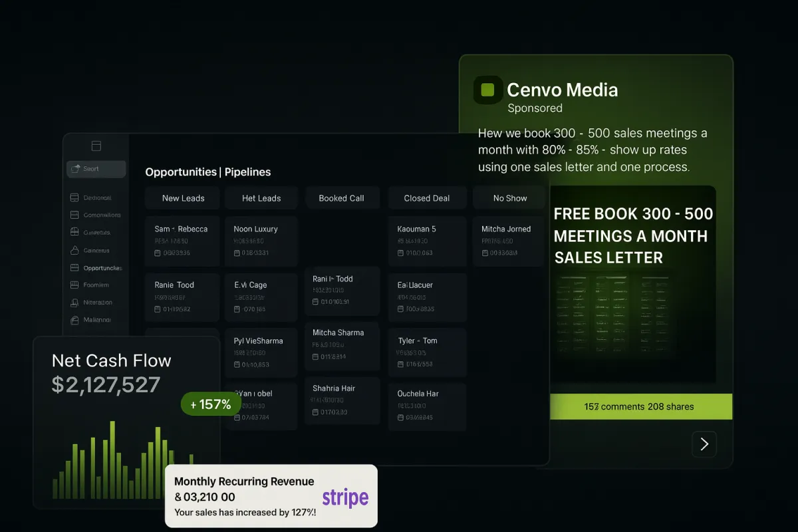Open the Noon Luxury lead card

[261, 241]
